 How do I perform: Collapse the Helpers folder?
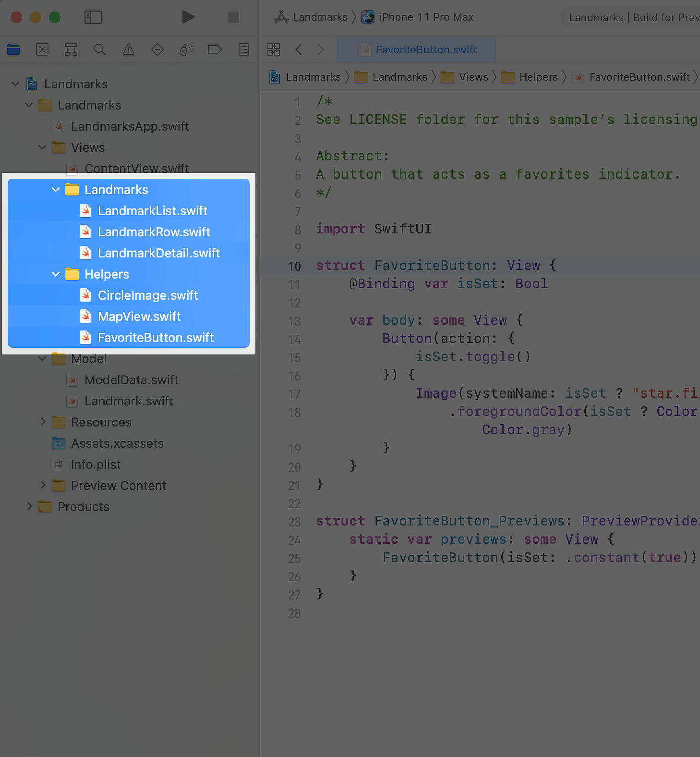point(56,274)
